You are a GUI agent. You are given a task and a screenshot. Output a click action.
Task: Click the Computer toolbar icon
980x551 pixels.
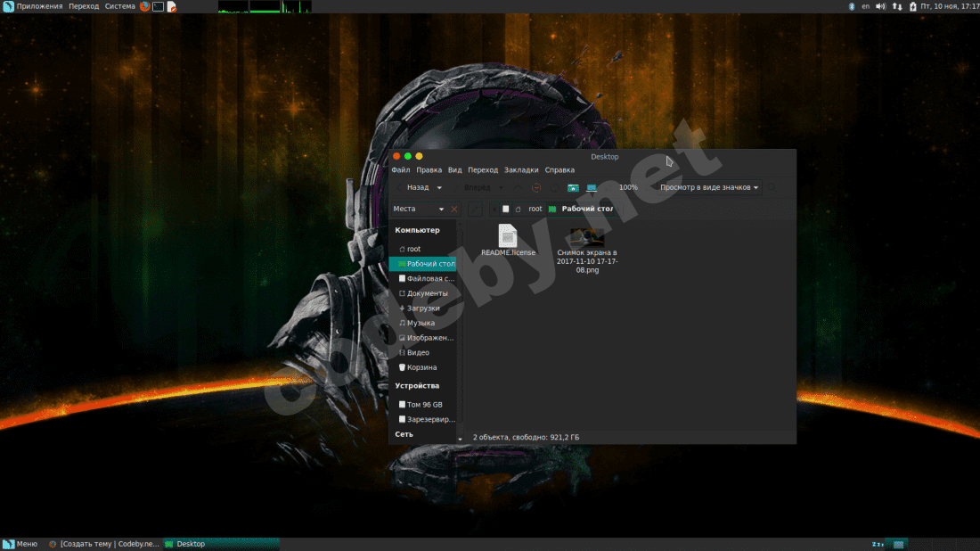tap(592, 187)
